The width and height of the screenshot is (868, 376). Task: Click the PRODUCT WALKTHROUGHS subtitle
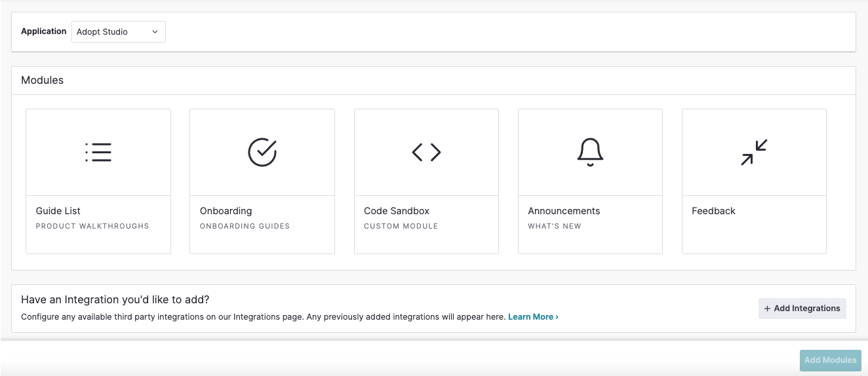92,226
